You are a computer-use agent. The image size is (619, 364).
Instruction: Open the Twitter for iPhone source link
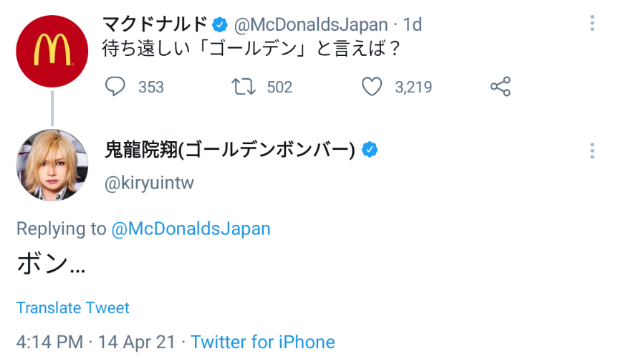[263, 342]
